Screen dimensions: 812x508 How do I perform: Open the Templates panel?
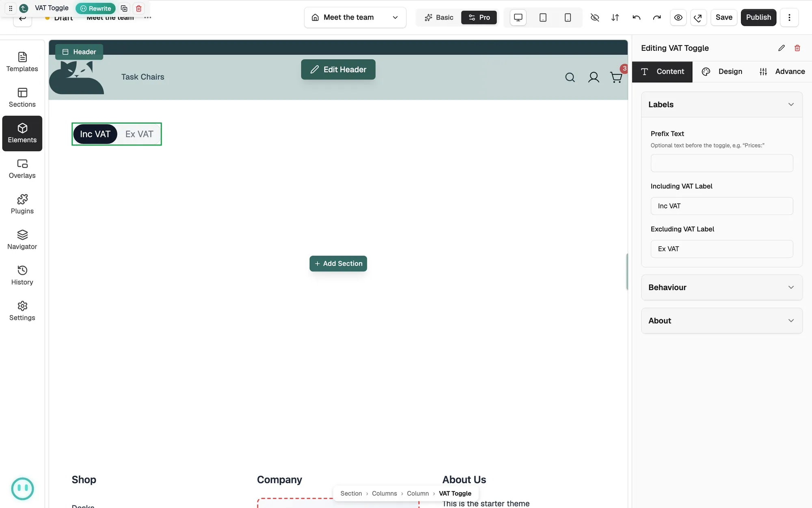coord(22,62)
